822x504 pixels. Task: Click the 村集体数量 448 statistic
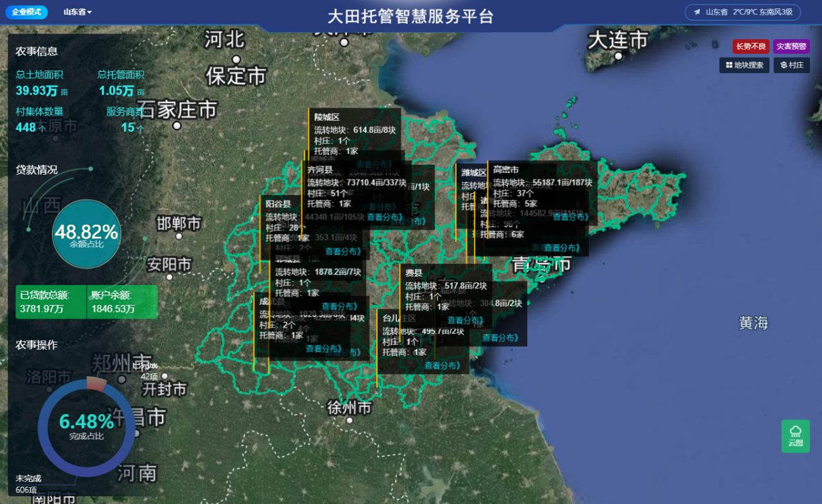(x=39, y=120)
